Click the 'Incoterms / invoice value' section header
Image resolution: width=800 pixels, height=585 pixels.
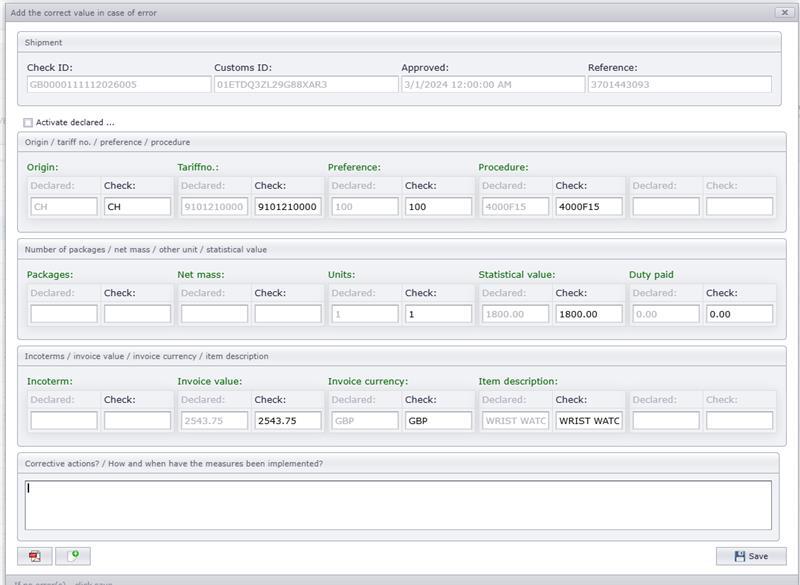tap(402, 356)
